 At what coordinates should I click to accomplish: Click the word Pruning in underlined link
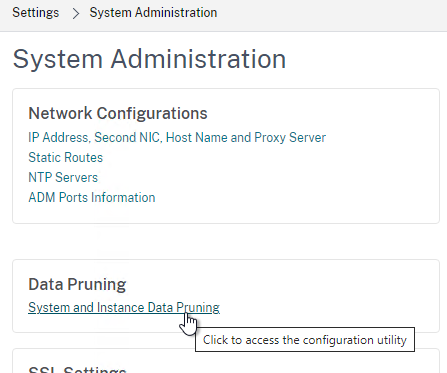pyautogui.click(x=198, y=307)
